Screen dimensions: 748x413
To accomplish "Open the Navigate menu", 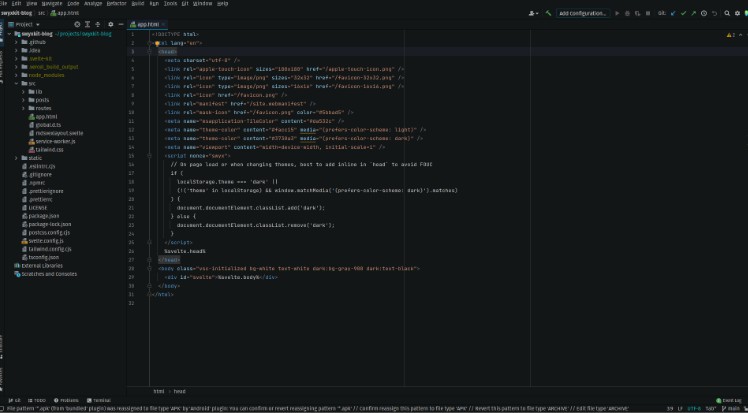I will 52,3.
